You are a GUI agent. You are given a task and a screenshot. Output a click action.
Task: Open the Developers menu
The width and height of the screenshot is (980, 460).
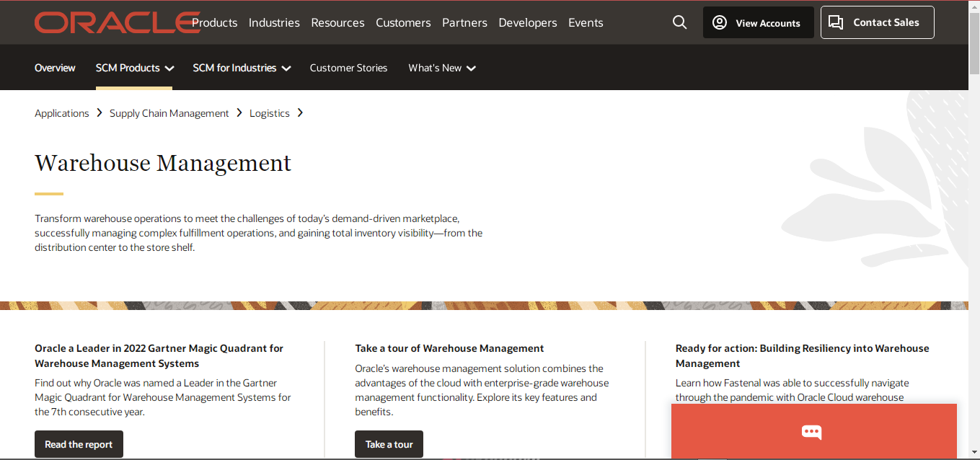click(528, 22)
